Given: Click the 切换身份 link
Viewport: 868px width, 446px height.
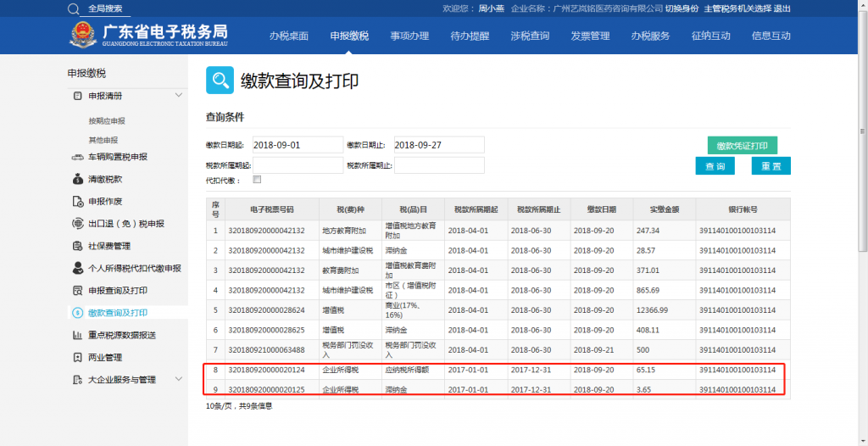Looking at the screenshot, I should coord(682,8).
